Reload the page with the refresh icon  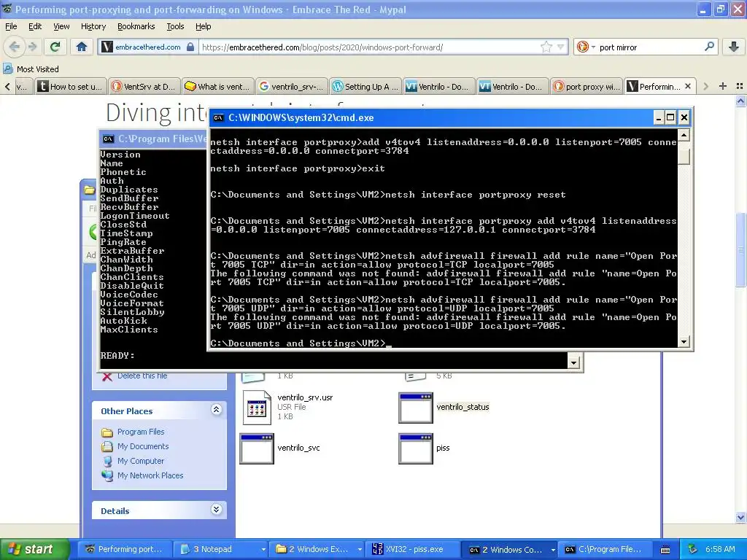[x=55, y=47]
